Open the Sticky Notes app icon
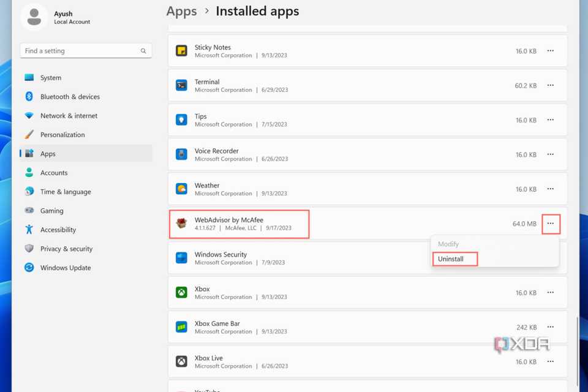This screenshot has width=588, height=392. click(x=181, y=51)
